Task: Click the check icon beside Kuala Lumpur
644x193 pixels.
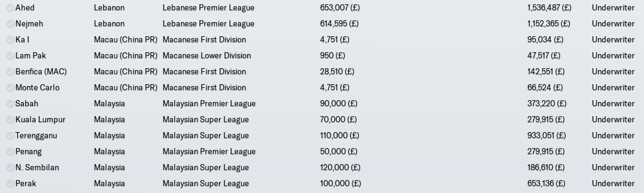Action: point(10,120)
